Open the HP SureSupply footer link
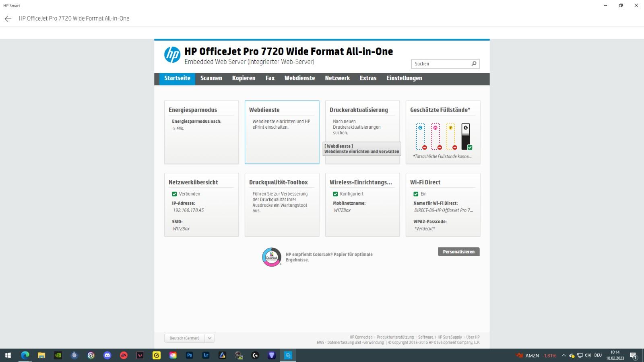This screenshot has height=362, width=644. click(450, 337)
